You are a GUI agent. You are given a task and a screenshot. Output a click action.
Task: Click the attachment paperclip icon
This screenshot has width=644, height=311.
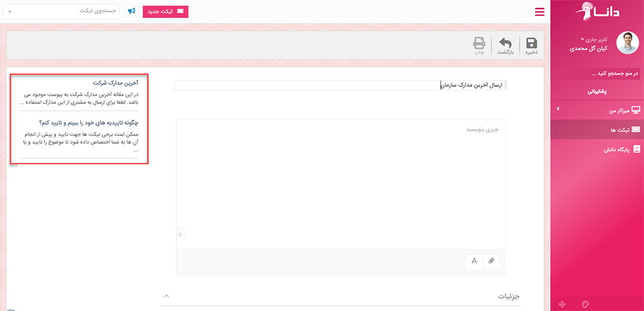pos(491,261)
